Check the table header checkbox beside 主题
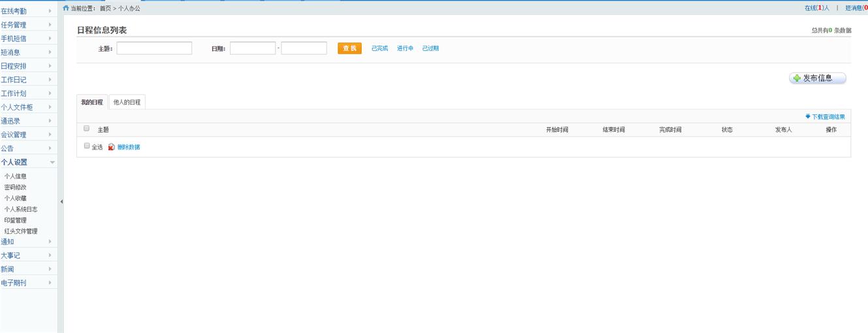This screenshot has height=333, width=868. click(87, 129)
